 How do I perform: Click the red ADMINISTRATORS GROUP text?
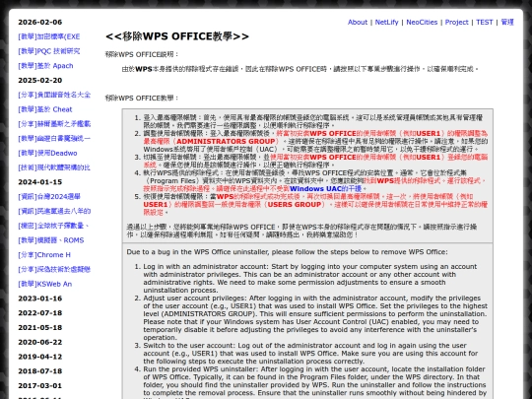[226, 142]
